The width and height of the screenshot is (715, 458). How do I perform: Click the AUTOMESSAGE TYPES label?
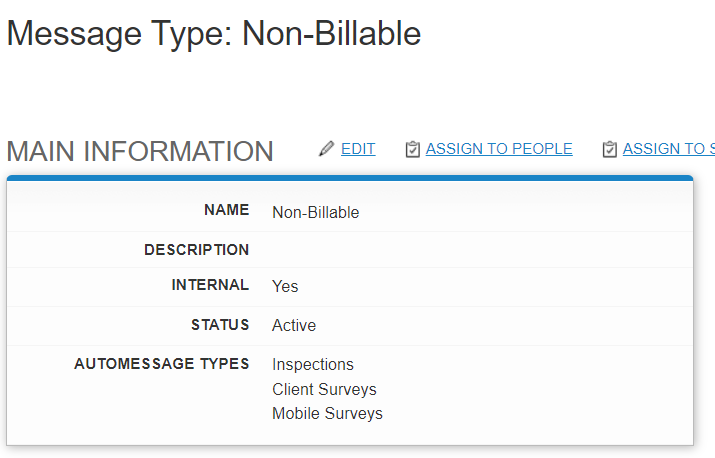[x=162, y=364]
